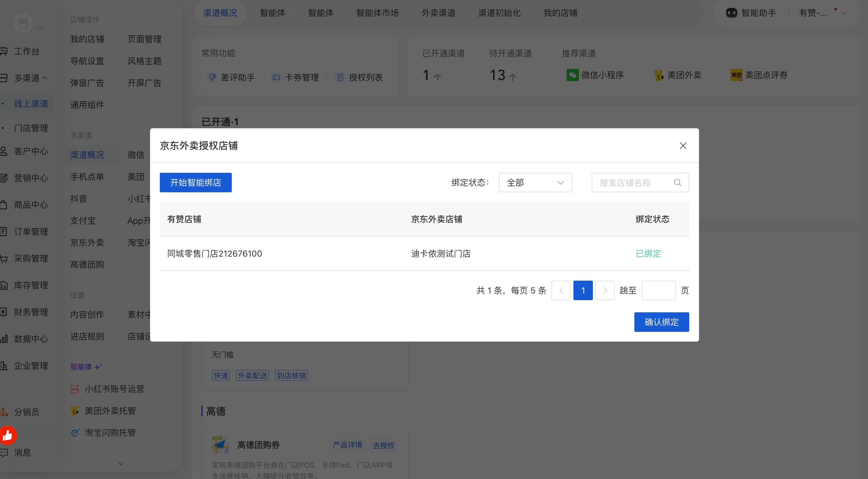
Task: Click the 消息 chat bubble icon
Action: point(4,453)
